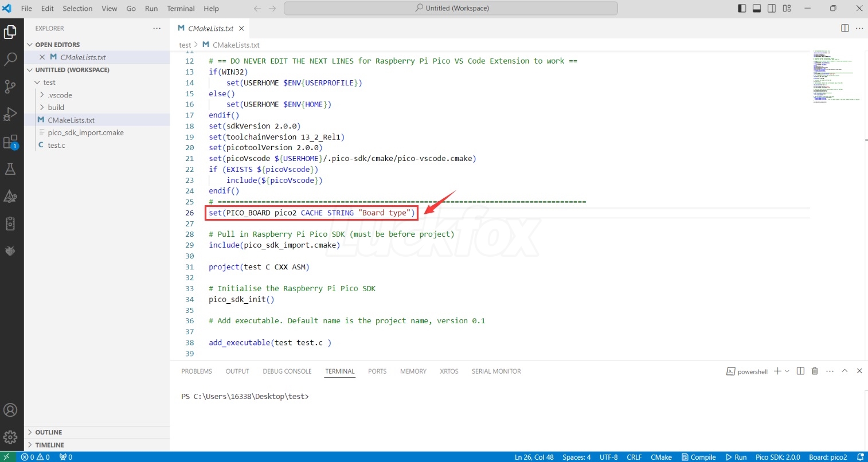Kill the terminal with the trash icon
Image resolution: width=868 pixels, height=462 pixels.
point(815,371)
